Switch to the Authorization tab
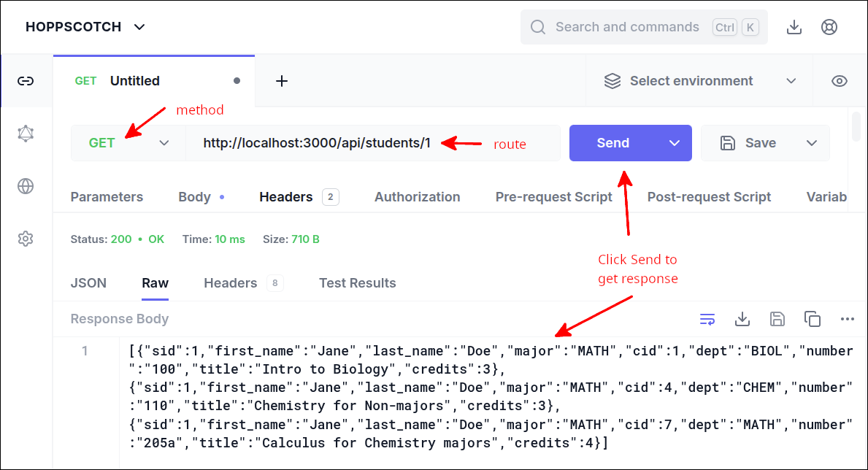This screenshot has height=470, width=868. click(417, 197)
